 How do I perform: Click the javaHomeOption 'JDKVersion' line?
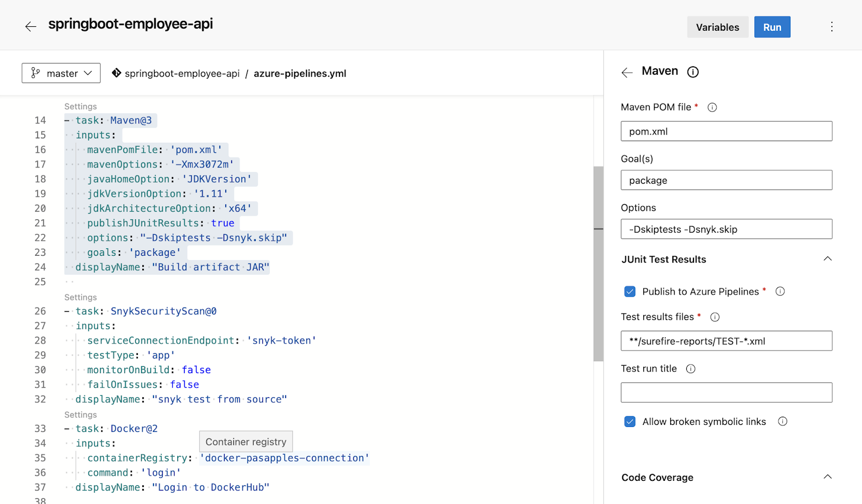tap(169, 179)
